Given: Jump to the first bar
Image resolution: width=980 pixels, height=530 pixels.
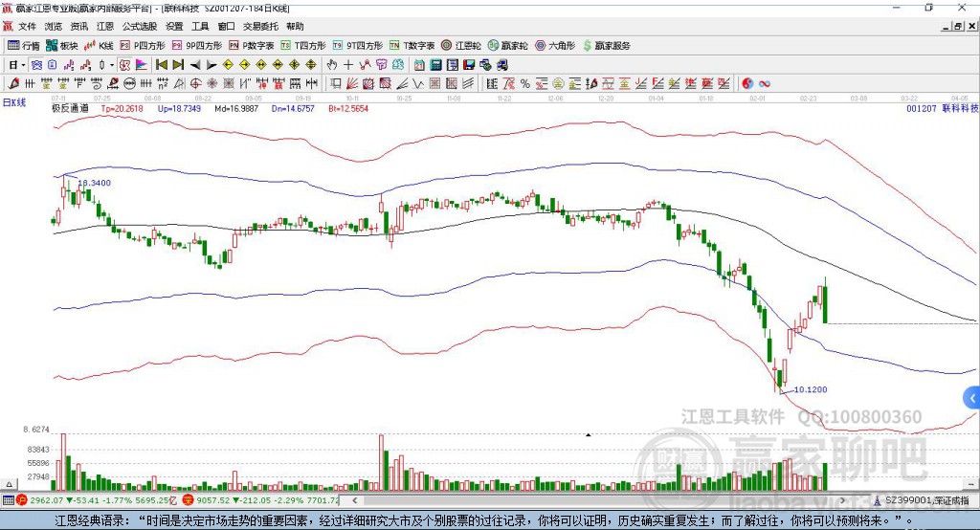Looking at the screenshot, I should click(161, 64).
